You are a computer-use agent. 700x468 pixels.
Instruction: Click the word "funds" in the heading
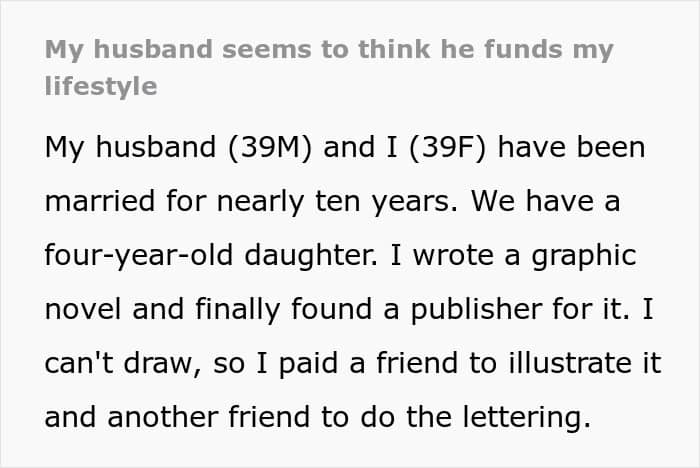click(x=523, y=49)
